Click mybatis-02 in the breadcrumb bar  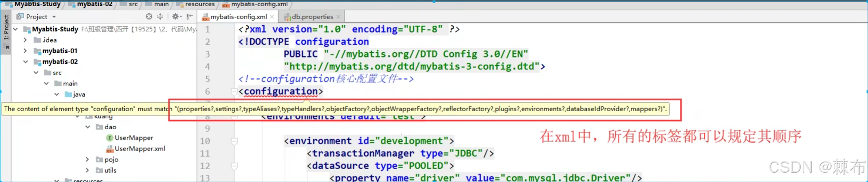click(94, 4)
